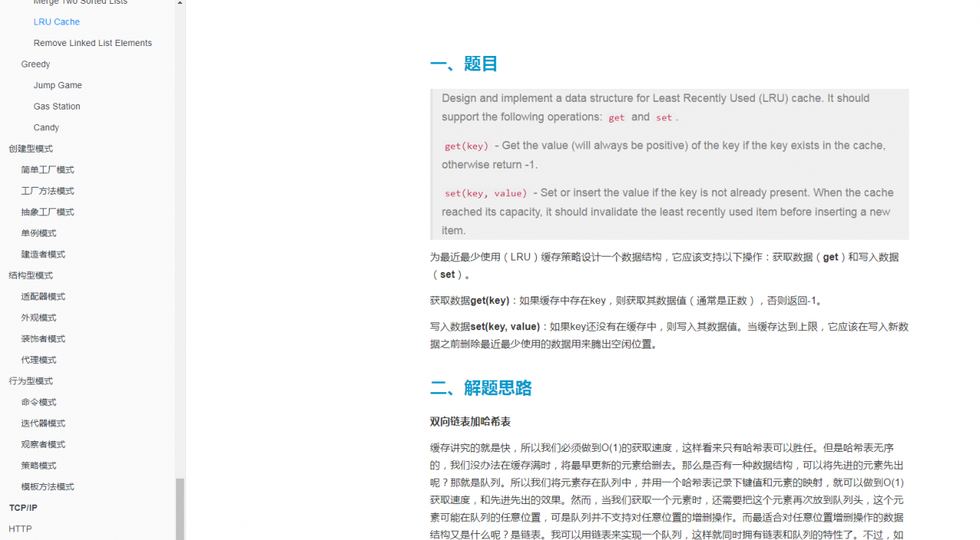The height and width of the screenshot is (540, 980).
Task: Click the inline 'set' code after 'and'
Action: click(664, 118)
